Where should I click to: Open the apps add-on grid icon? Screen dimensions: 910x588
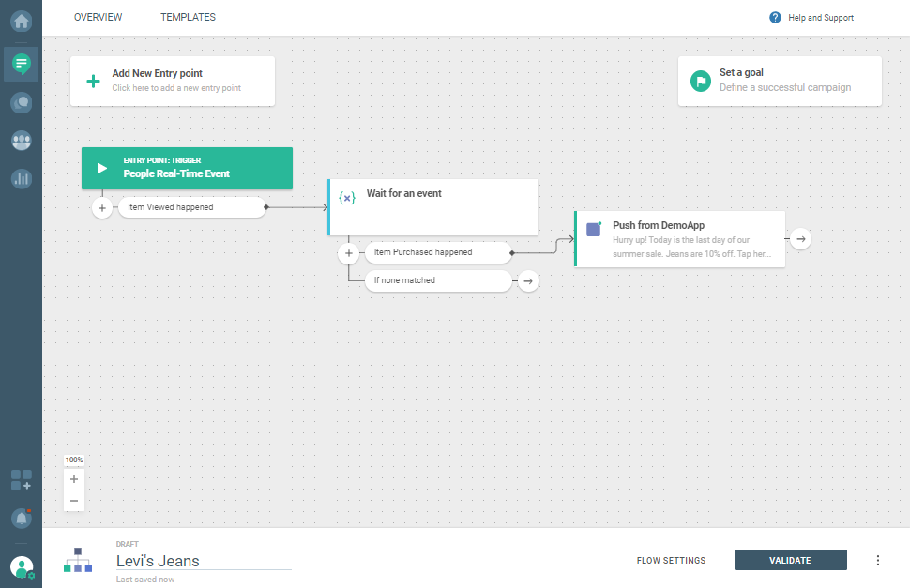point(21,480)
